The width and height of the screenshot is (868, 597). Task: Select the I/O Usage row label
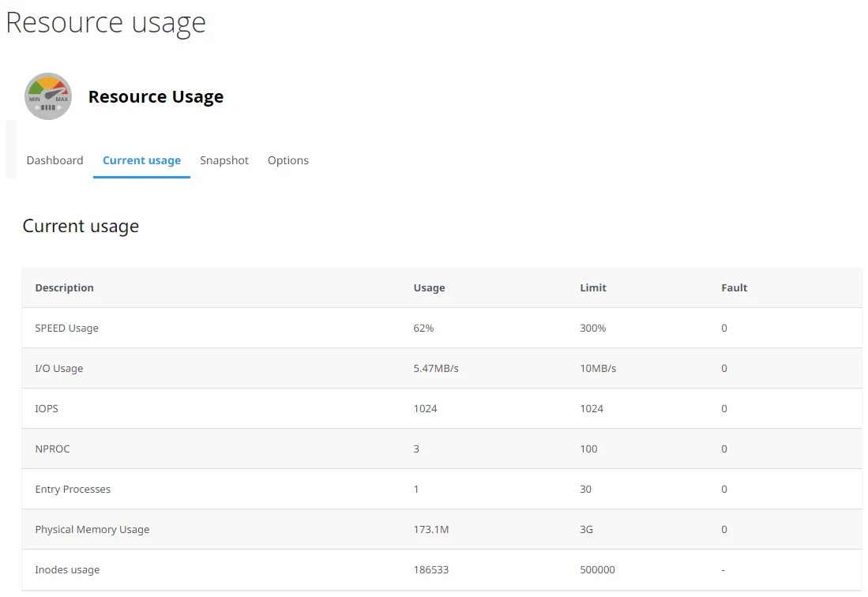coord(58,369)
